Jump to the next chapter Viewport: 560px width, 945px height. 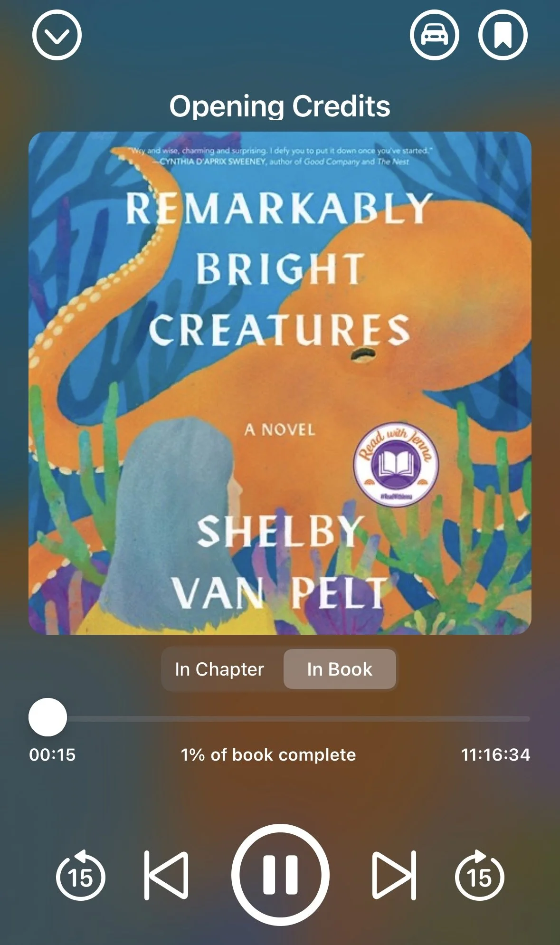click(x=394, y=875)
